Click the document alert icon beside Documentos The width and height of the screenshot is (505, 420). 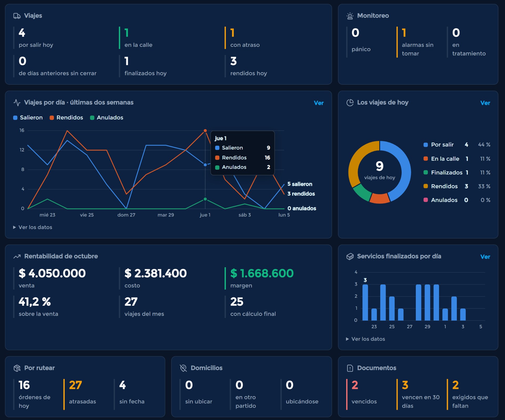[x=350, y=368]
